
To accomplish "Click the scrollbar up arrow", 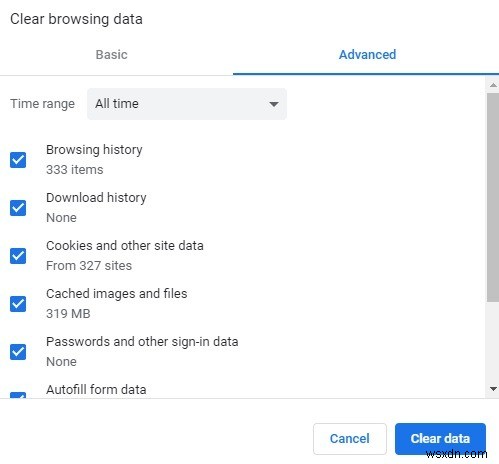I will click(x=493, y=85).
